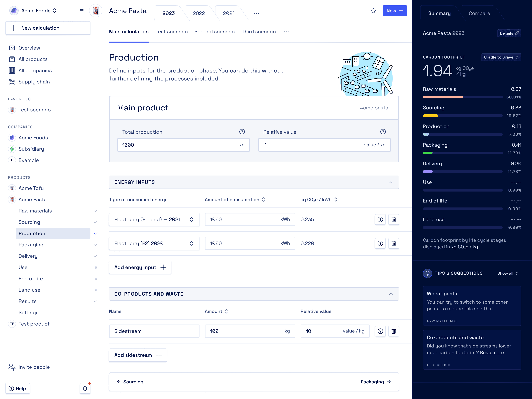Click the Total production help icon
This screenshot has width=532, height=399.
coord(242,132)
